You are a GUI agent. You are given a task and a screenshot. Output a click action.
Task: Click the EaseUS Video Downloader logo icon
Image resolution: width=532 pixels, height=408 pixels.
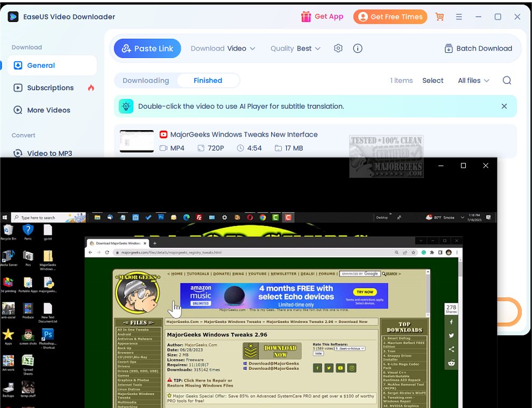[13, 17]
